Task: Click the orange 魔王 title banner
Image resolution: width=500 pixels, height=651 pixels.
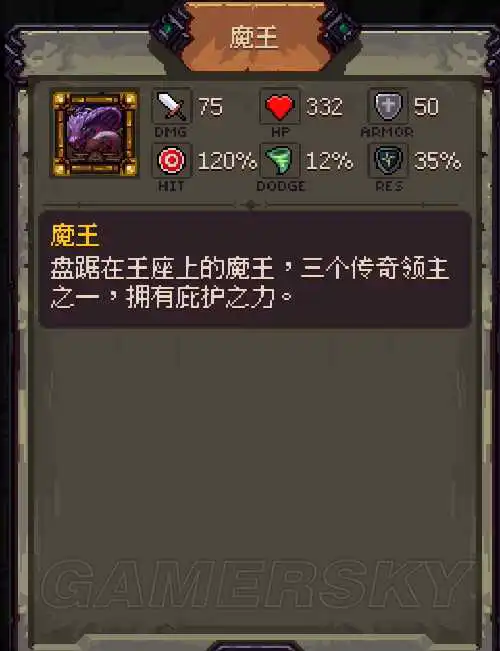Action: pos(254,37)
